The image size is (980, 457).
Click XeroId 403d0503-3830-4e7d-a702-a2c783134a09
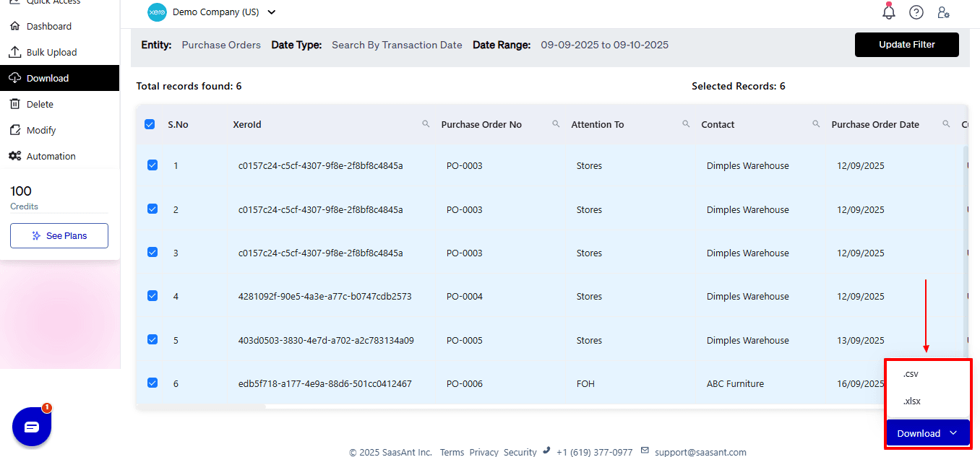coord(326,340)
